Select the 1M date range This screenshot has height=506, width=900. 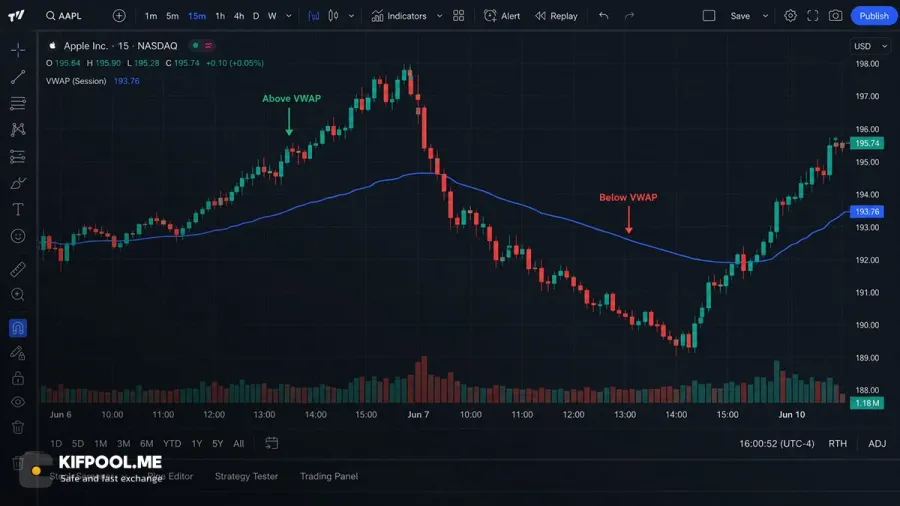[100, 443]
